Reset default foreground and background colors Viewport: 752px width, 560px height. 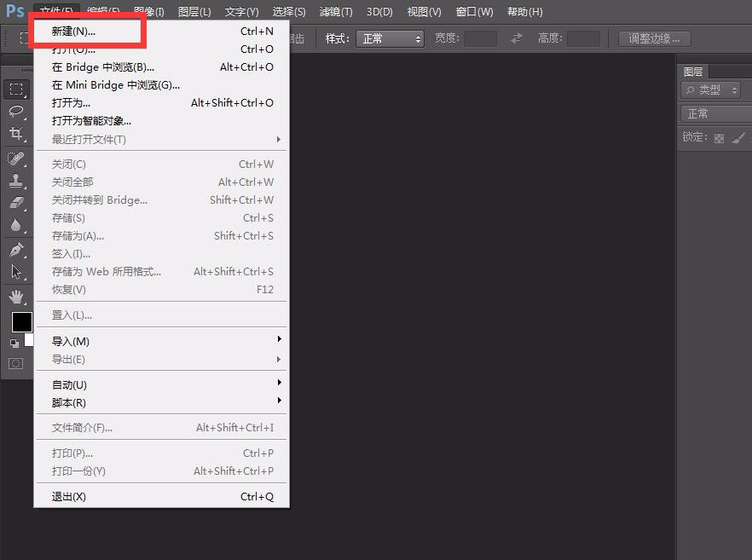[x=14, y=343]
